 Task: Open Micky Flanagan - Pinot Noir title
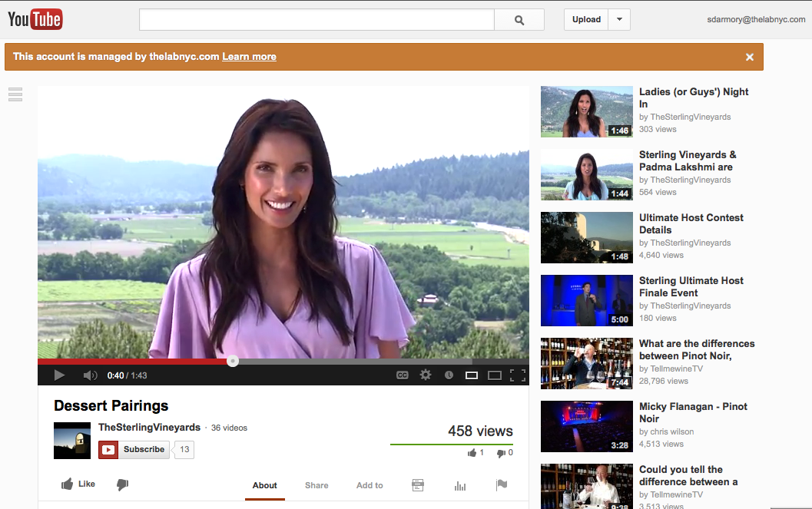(693, 412)
